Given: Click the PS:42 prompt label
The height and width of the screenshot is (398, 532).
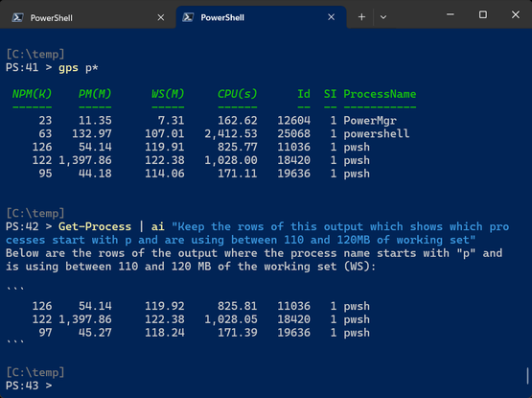Looking at the screenshot, I should (22, 226).
